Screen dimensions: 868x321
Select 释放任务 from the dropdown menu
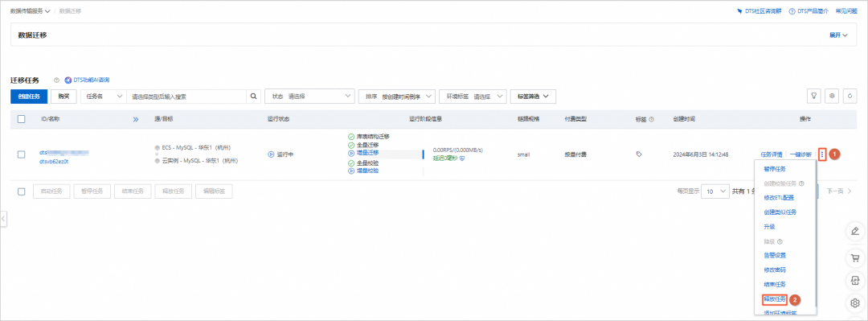[775, 298]
